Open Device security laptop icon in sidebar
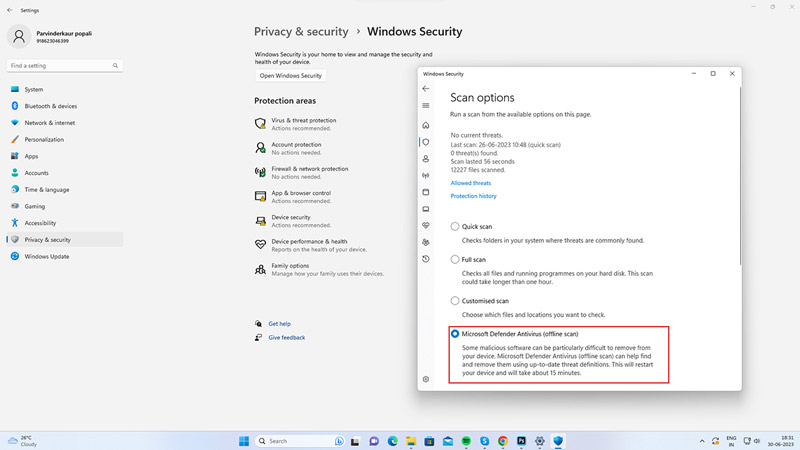The image size is (800, 450). (426, 209)
